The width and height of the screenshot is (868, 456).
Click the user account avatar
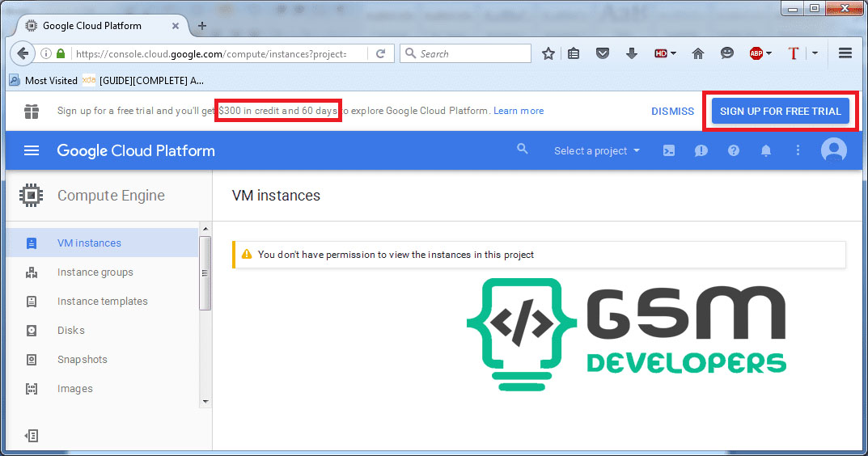[834, 150]
